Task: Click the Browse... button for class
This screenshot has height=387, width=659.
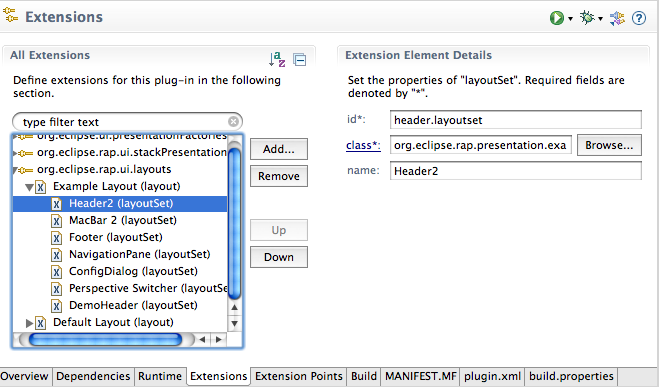Action: (x=609, y=145)
